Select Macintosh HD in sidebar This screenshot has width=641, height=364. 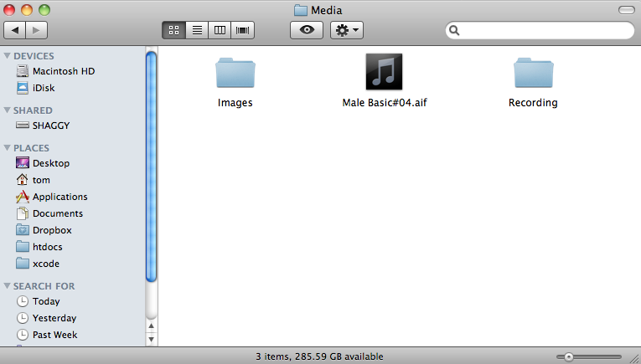click(63, 71)
